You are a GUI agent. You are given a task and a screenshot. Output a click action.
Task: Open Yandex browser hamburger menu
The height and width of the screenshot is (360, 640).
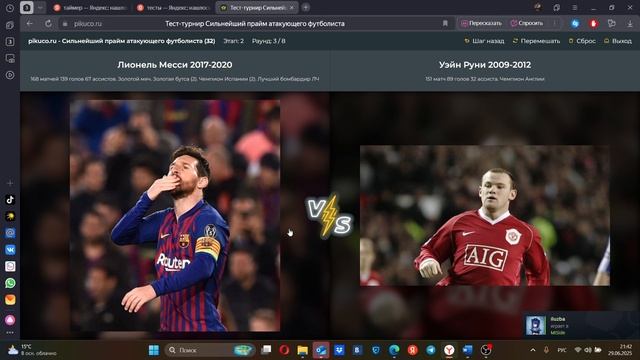(574, 8)
